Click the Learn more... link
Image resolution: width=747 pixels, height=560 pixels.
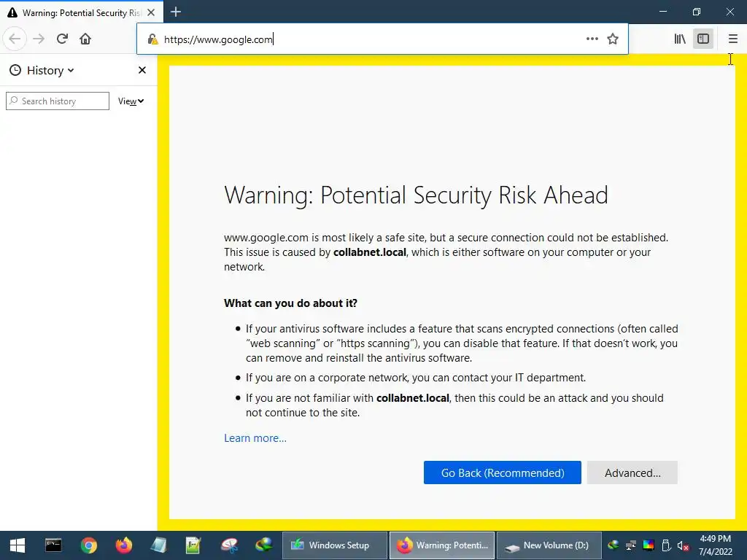click(255, 438)
